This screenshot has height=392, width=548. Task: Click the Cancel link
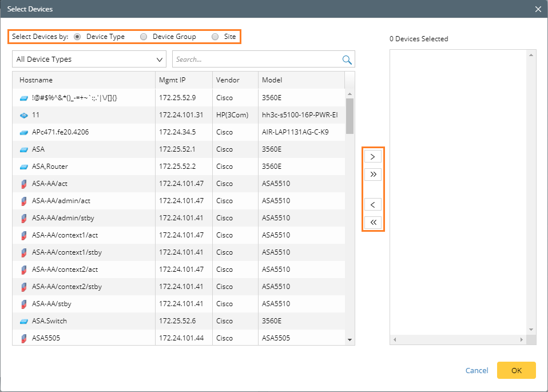[476, 370]
